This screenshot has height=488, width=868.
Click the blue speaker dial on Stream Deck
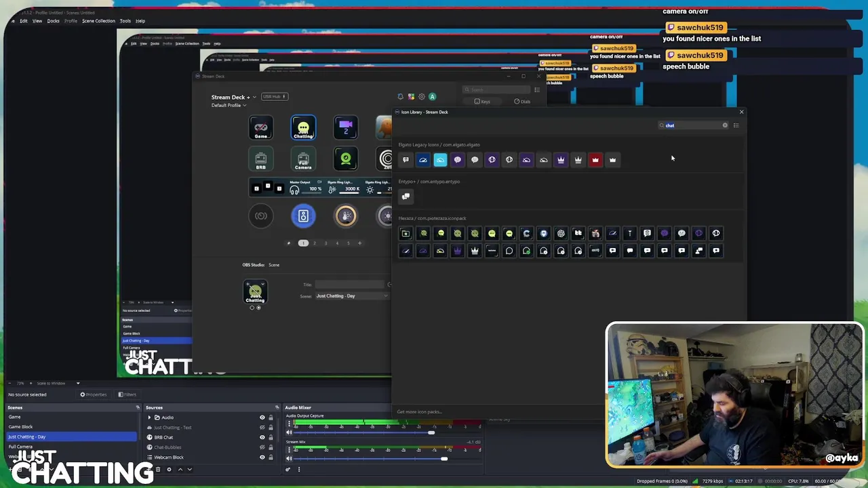click(x=303, y=216)
